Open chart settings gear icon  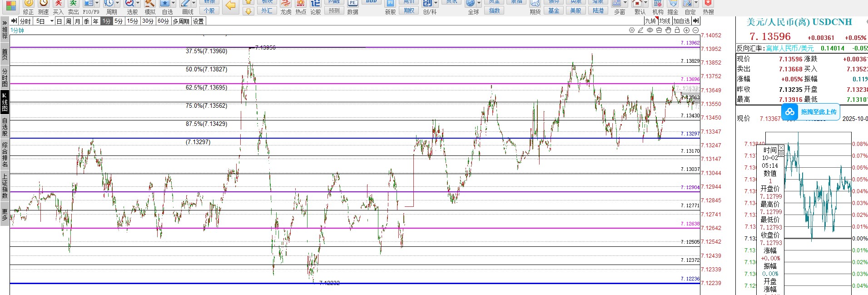pyautogui.click(x=632, y=30)
